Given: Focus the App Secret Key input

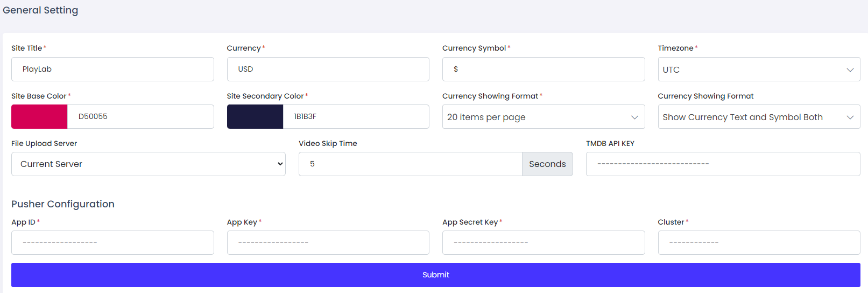Looking at the screenshot, I should coord(544,243).
